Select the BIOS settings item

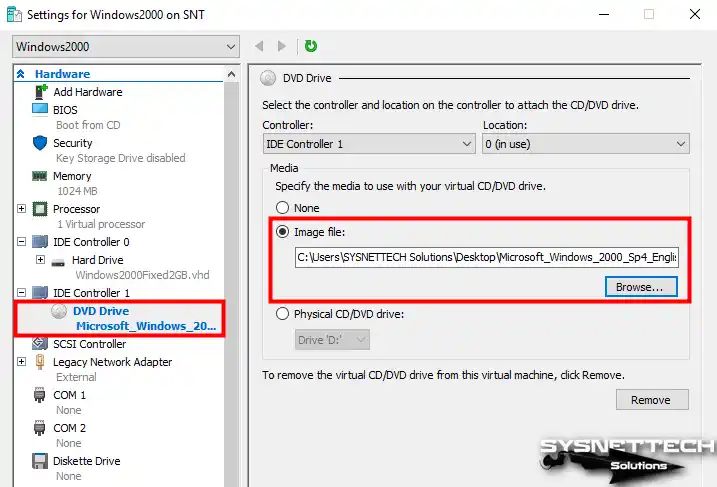(x=65, y=110)
